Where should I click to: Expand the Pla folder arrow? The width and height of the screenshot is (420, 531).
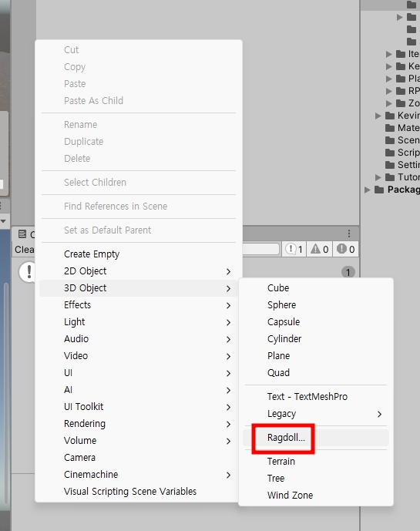point(389,79)
